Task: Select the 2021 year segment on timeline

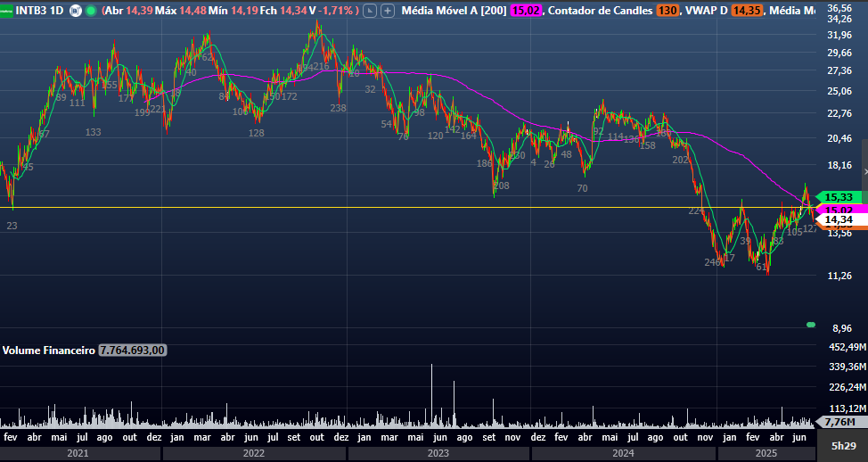Action: [78, 453]
